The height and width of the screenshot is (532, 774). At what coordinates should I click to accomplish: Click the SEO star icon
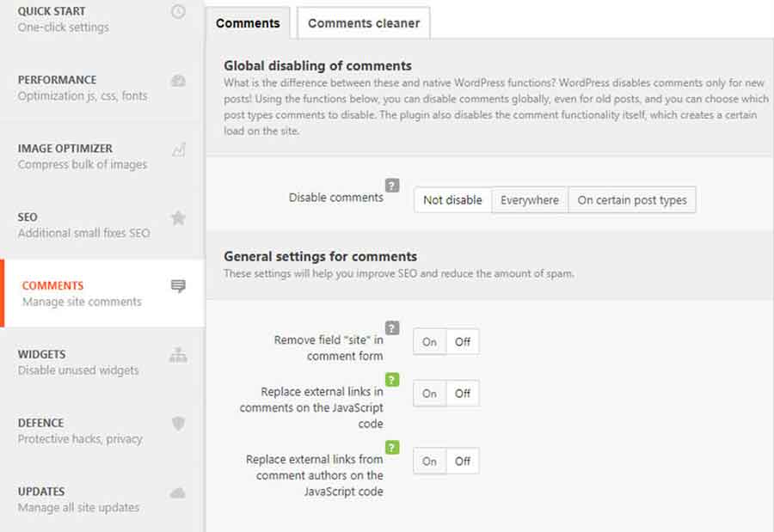pos(178,217)
